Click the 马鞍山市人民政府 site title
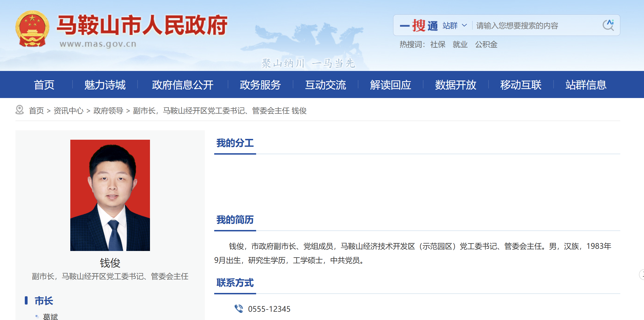 click(x=142, y=25)
